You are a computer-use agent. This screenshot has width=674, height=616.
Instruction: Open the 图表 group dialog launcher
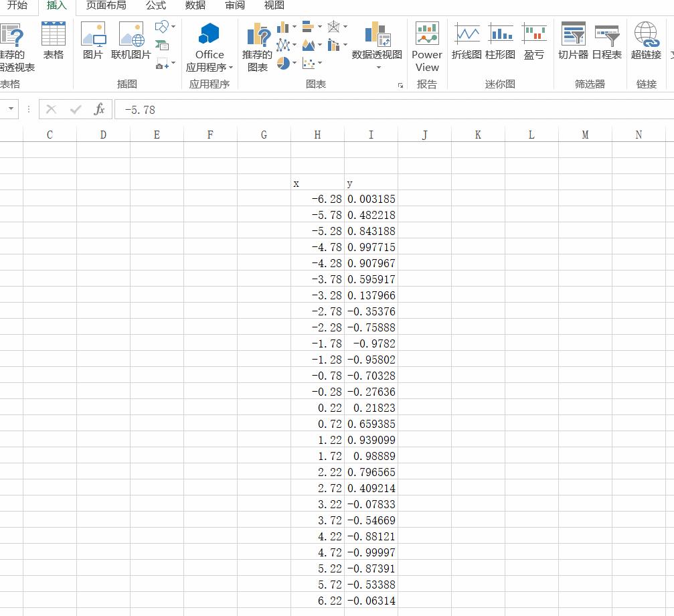pos(400,86)
